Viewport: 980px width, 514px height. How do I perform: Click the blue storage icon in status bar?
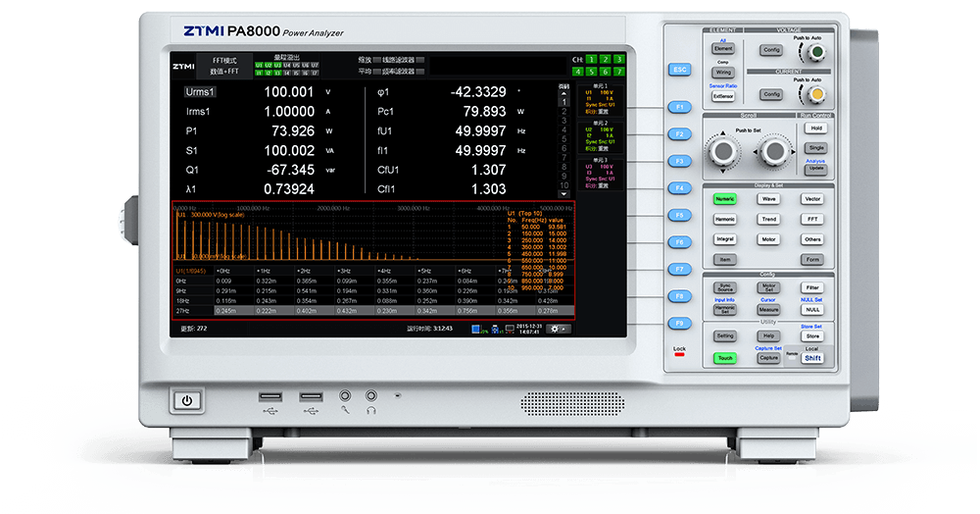[476, 329]
